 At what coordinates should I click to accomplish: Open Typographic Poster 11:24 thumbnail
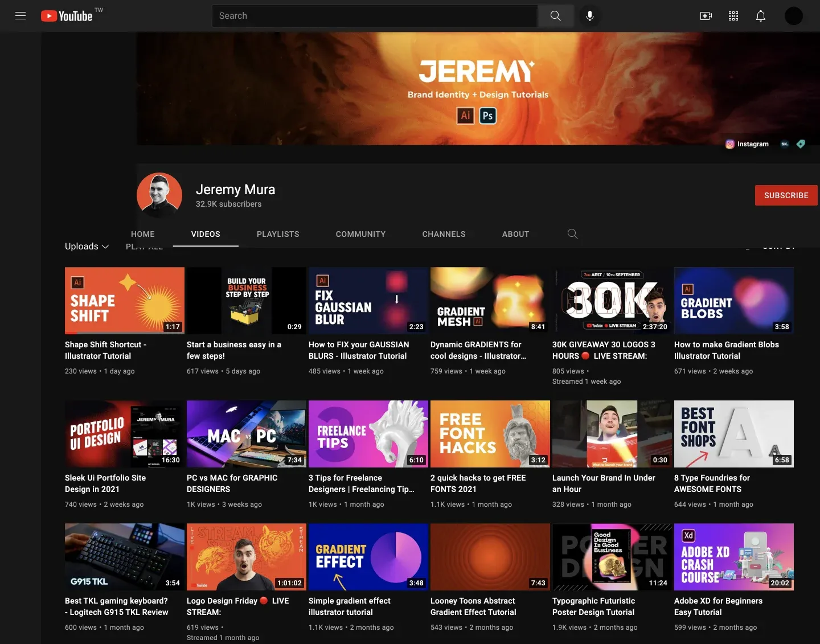612,557
